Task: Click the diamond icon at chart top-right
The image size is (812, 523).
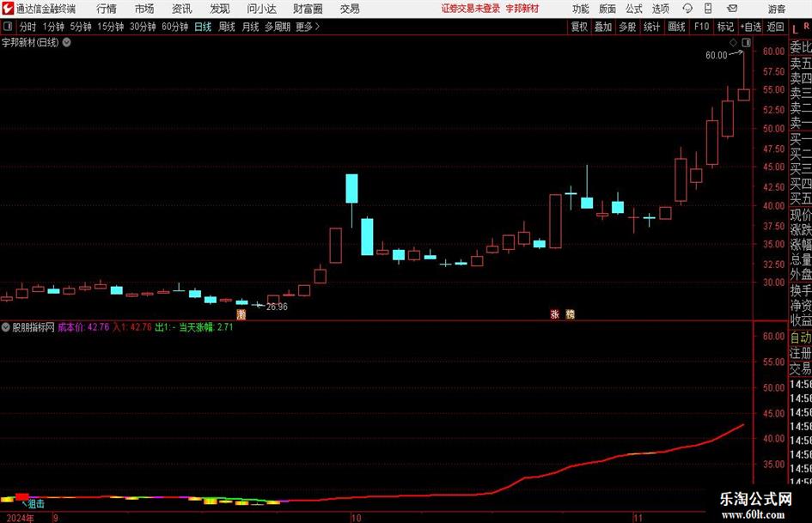Action: click(x=733, y=43)
